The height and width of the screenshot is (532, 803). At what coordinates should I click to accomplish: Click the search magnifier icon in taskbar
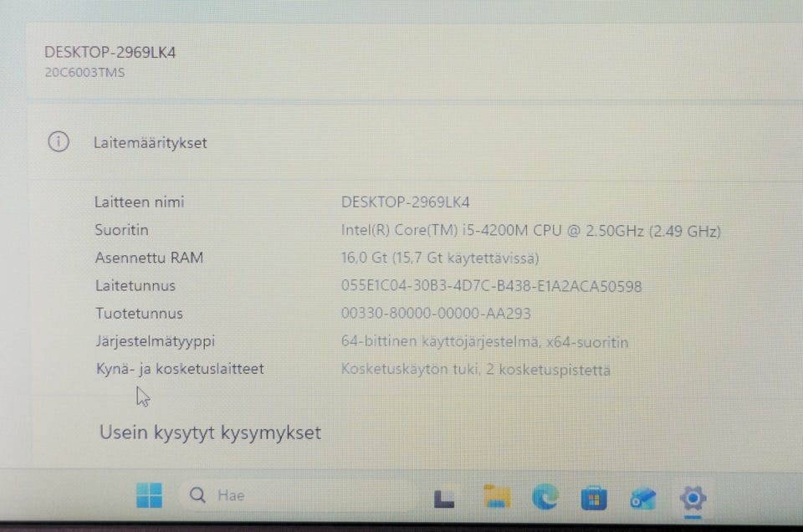click(x=197, y=495)
